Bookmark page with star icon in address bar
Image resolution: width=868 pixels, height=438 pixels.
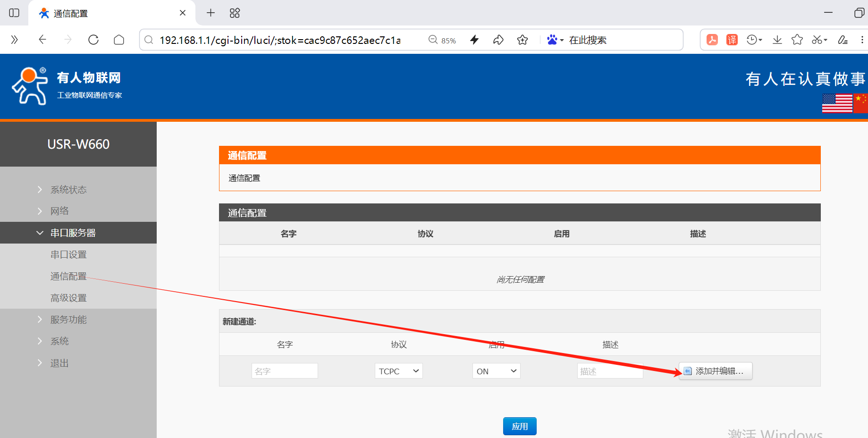pyautogui.click(x=522, y=40)
